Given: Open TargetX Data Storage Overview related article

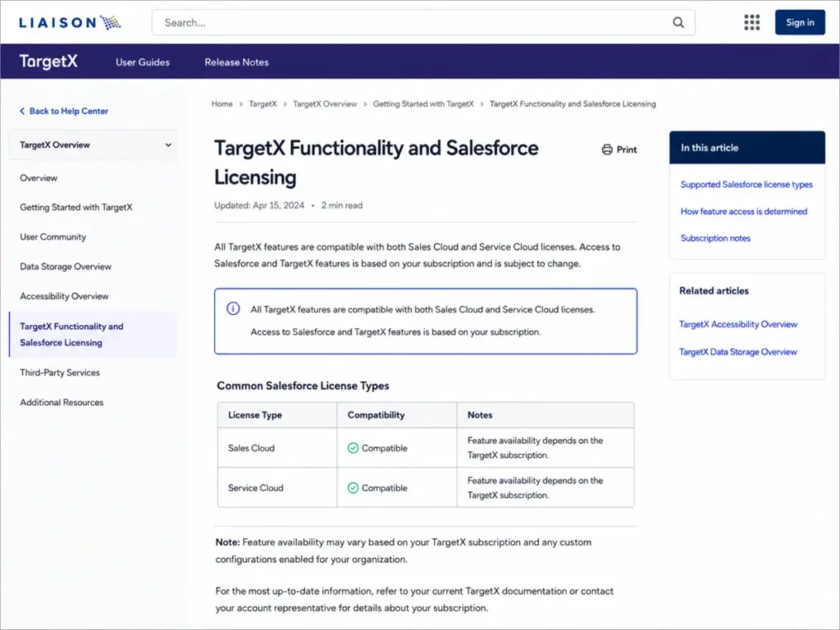Looking at the screenshot, I should tap(737, 352).
